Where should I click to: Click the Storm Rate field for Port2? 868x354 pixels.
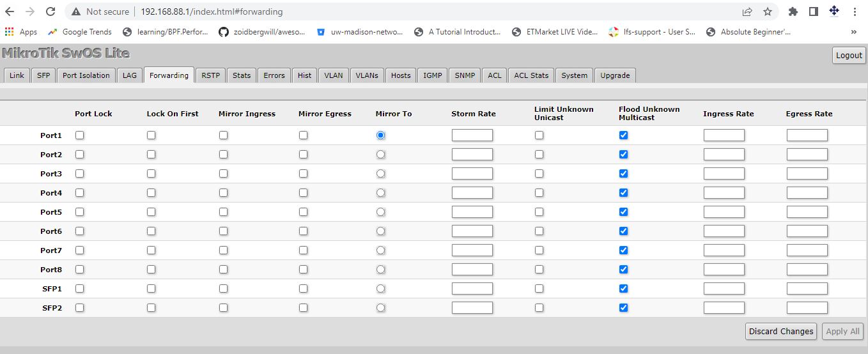(472, 155)
